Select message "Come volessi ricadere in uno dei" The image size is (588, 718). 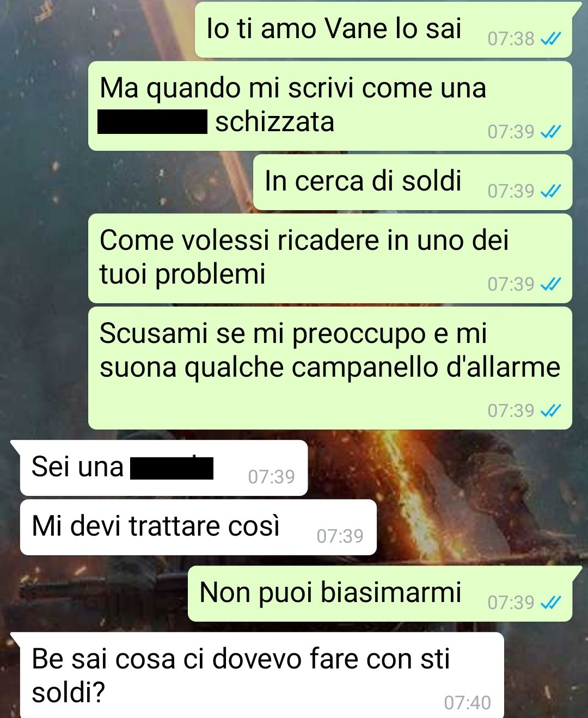pyautogui.click(x=330, y=259)
